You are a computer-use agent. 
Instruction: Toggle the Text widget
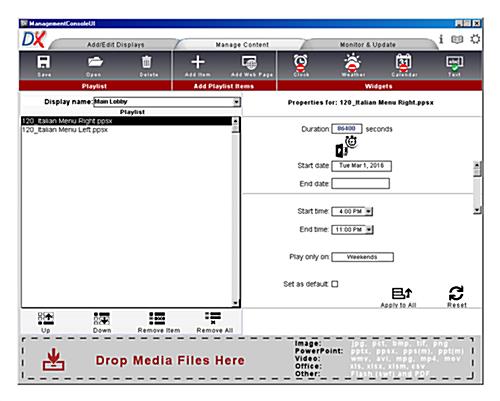pos(455,66)
